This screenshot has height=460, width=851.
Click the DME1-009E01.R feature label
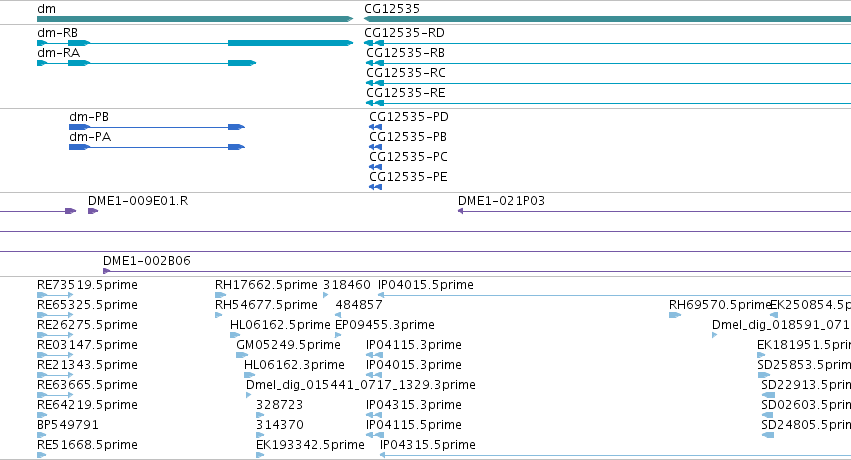click(x=138, y=201)
